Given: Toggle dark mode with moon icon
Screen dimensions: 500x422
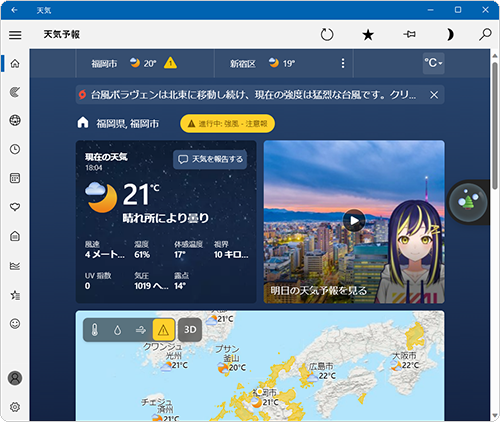Looking at the screenshot, I should coord(450,34).
